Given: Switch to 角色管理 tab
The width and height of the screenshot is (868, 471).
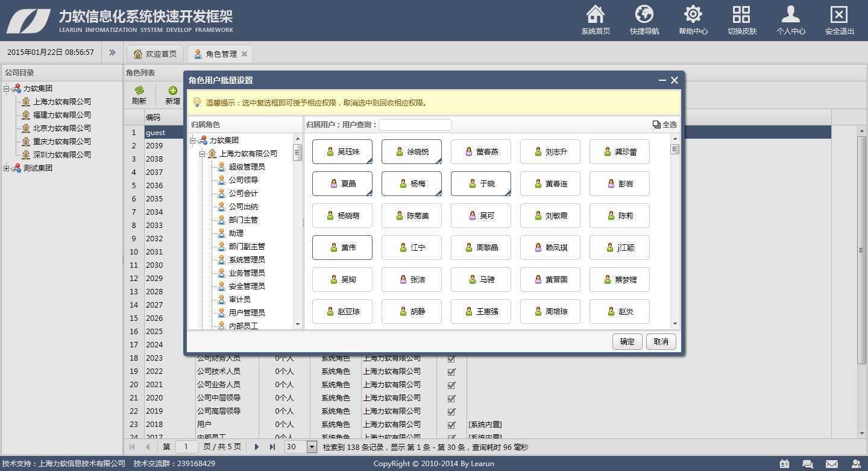Looking at the screenshot, I should (219, 54).
